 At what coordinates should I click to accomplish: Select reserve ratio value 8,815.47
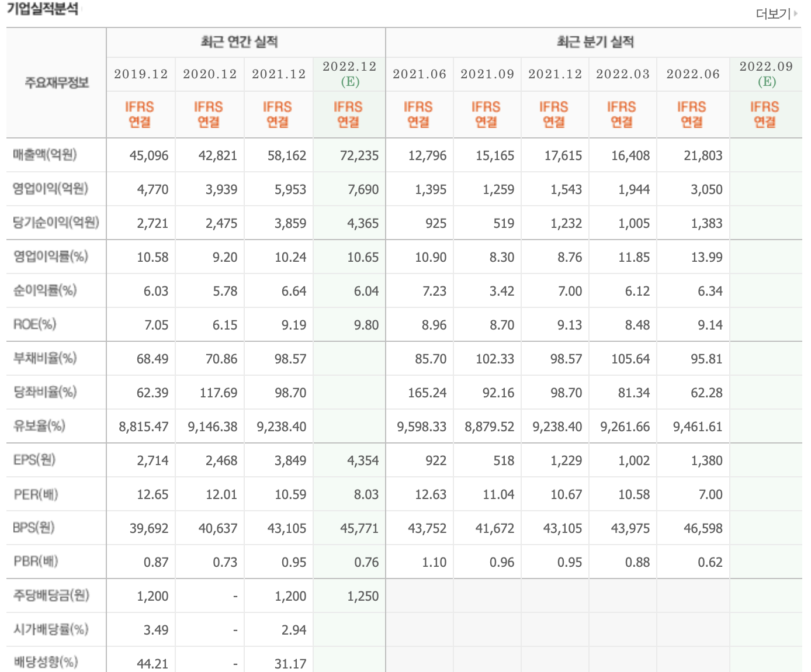[144, 427]
